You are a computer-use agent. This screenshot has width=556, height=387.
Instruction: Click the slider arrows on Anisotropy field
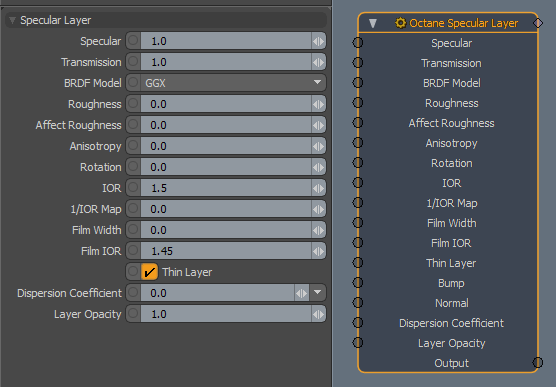tap(318, 146)
